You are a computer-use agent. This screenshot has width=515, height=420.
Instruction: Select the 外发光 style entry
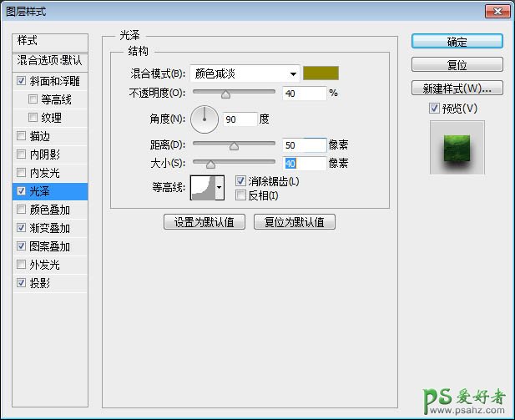click(x=44, y=265)
